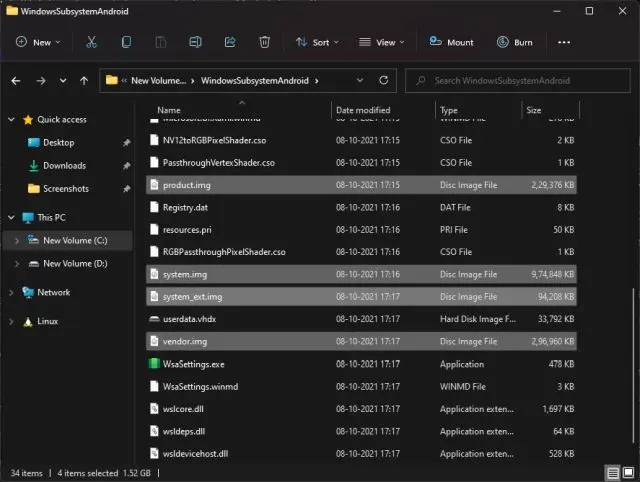Click the Cut scissors icon in toolbar

pos(91,42)
